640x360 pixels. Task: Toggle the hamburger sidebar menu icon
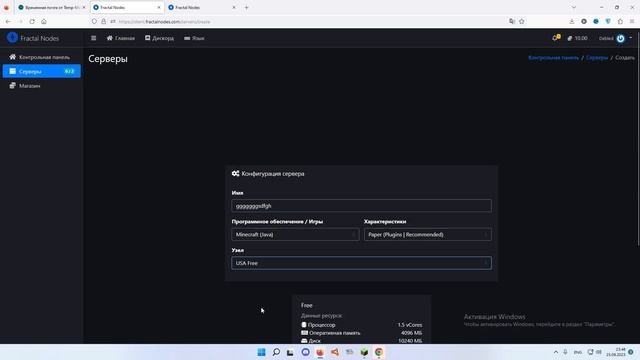(x=93, y=38)
